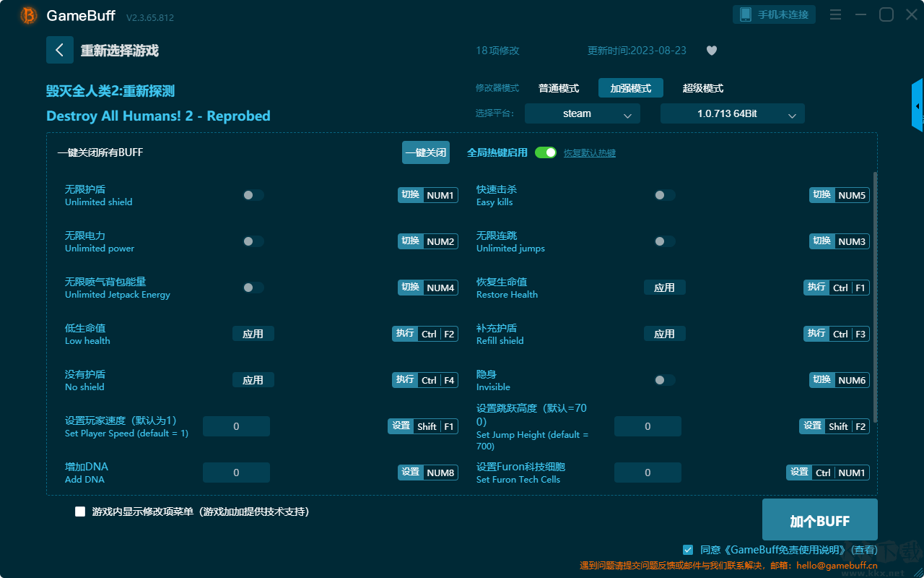Uncheck the GameBuff disclaimer agreement checkbox

(688, 550)
